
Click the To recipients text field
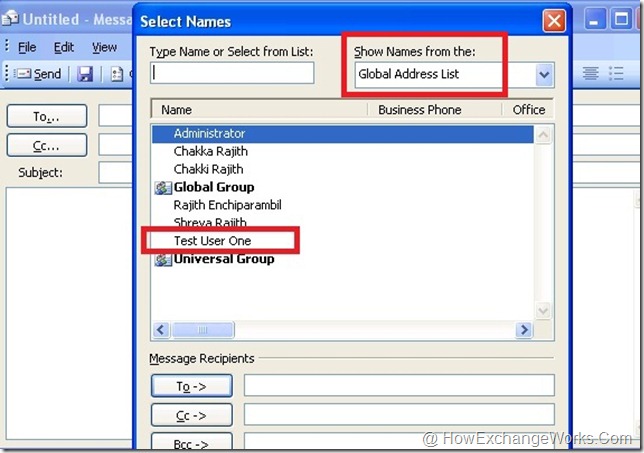tap(399, 385)
